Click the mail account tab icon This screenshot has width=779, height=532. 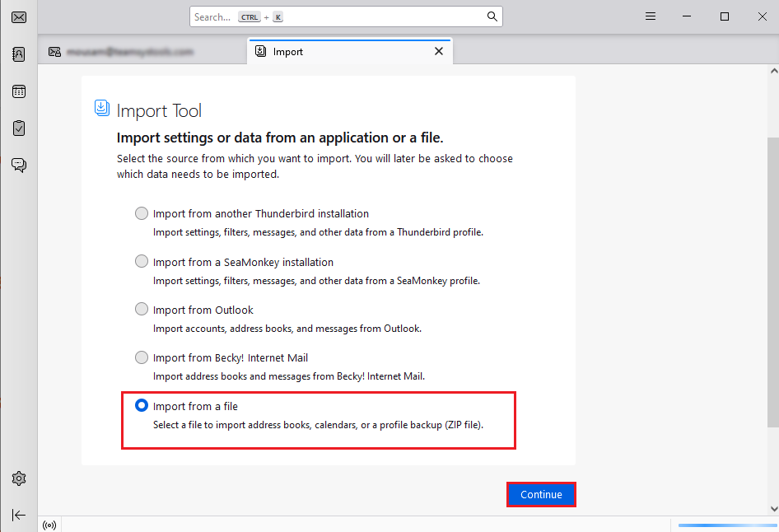click(x=54, y=52)
